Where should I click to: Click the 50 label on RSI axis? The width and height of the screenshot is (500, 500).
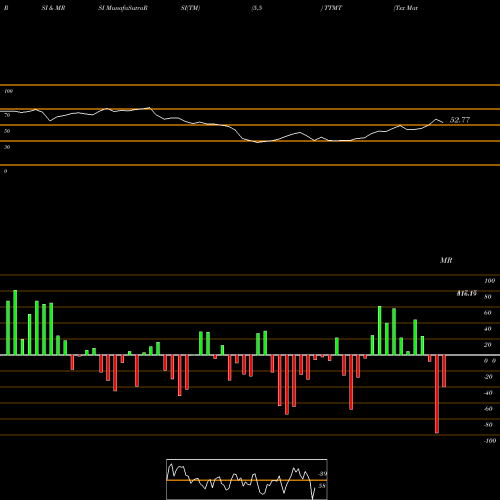coord(7,131)
